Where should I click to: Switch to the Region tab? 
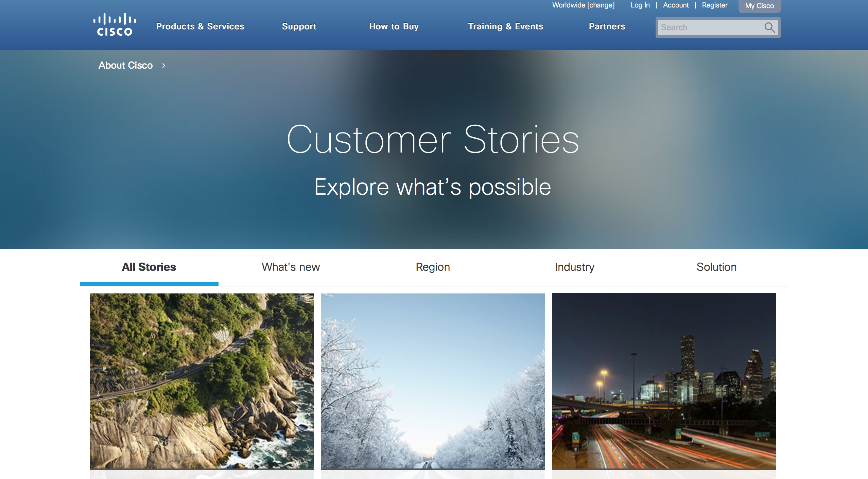[433, 267]
